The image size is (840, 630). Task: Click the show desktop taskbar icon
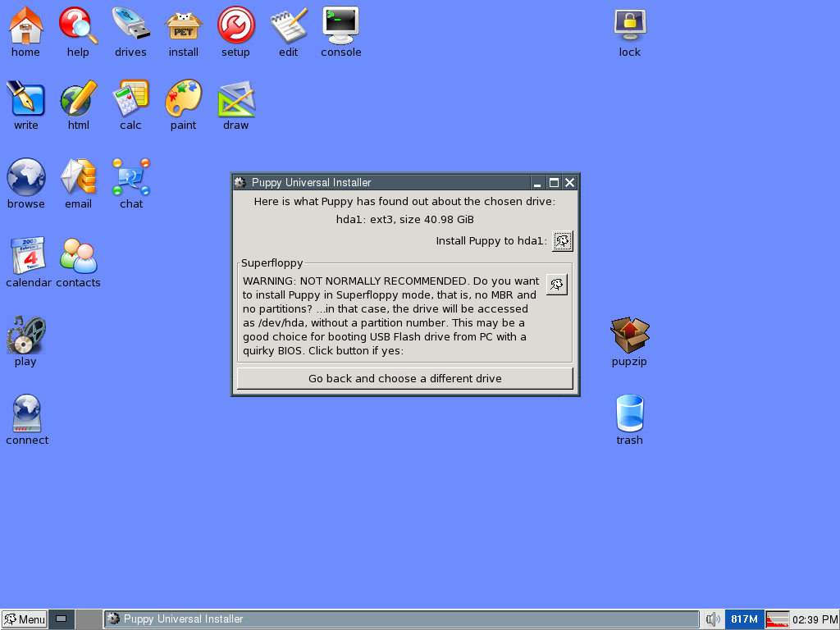pos(61,619)
